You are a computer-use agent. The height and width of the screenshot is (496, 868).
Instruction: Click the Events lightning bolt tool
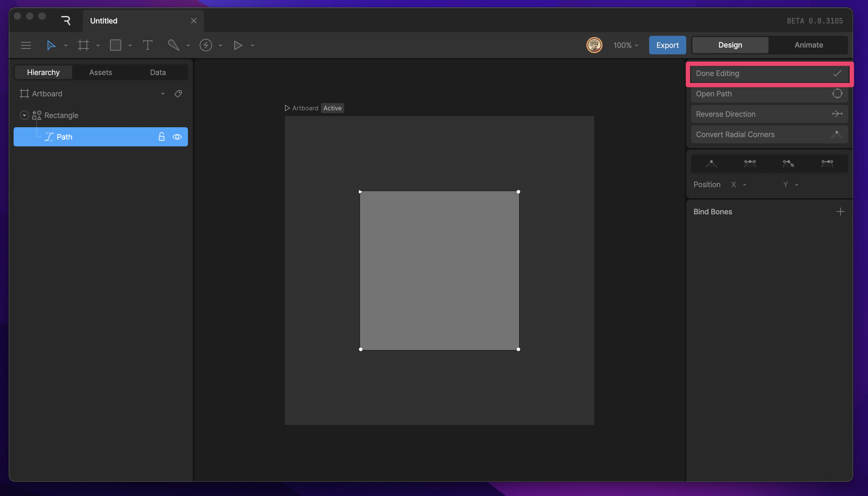tap(206, 45)
